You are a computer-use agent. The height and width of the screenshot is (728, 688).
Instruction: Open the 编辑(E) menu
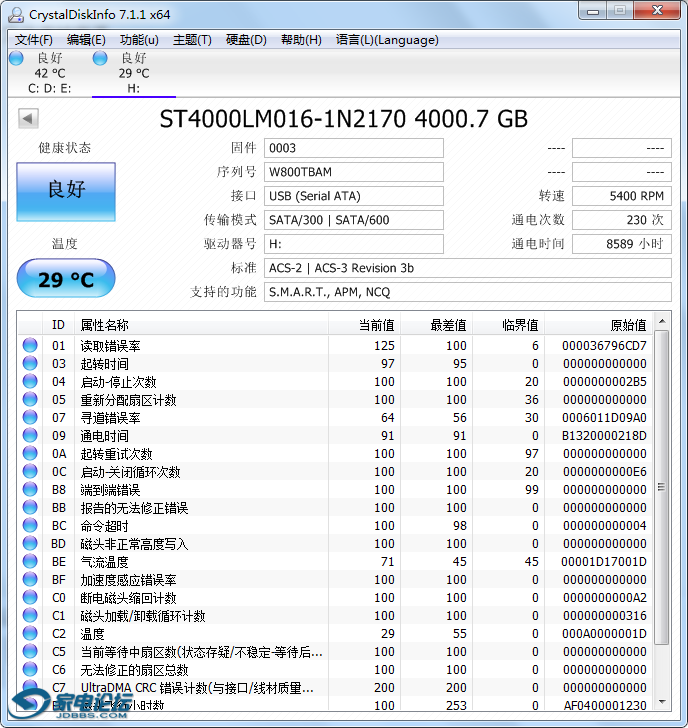click(86, 40)
